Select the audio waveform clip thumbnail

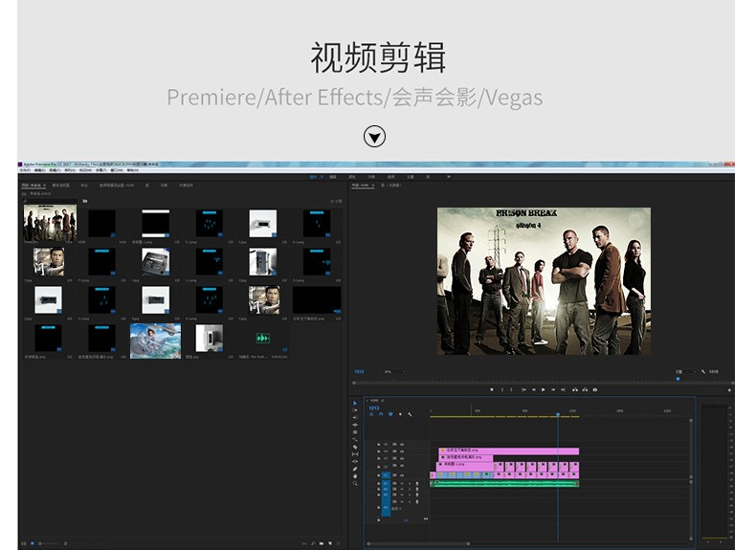(x=263, y=339)
